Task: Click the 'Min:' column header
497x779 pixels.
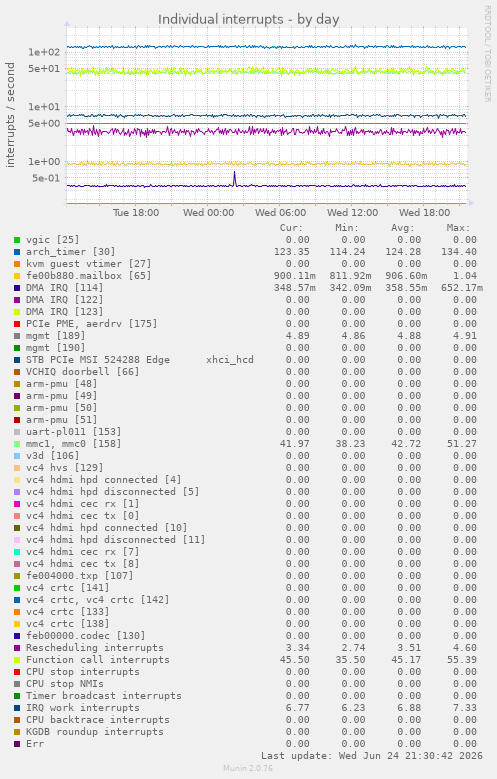Action: click(x=347, y=228)
